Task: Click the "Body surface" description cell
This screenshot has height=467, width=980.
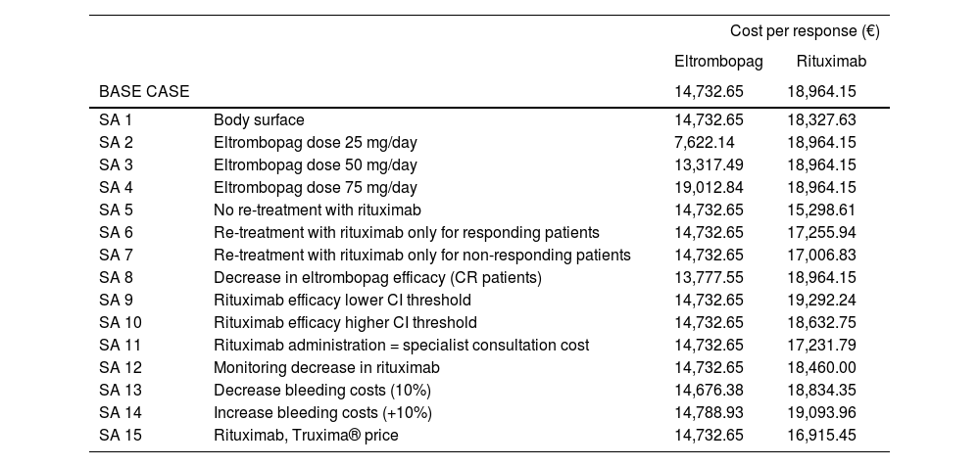Action: [x=259, y=120]
